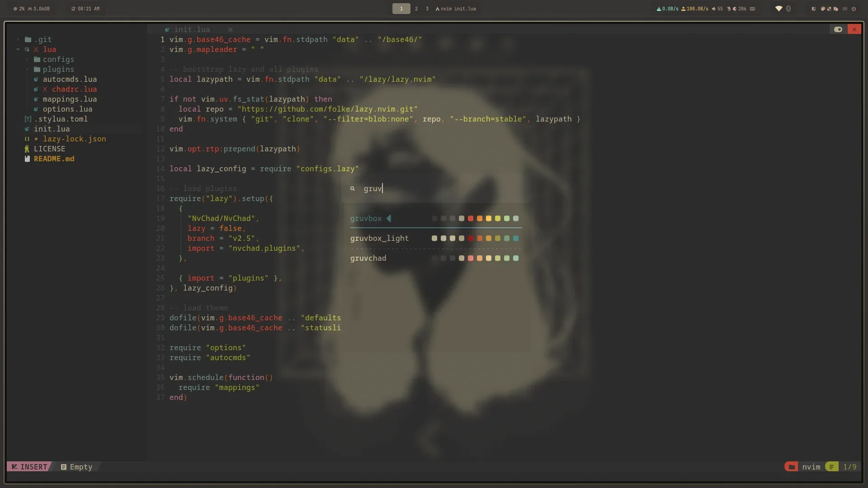Choose the gruvbox_light theme entry
Image resolution: width=868 pixels, height=488 pixels.
tap(436, 238)
